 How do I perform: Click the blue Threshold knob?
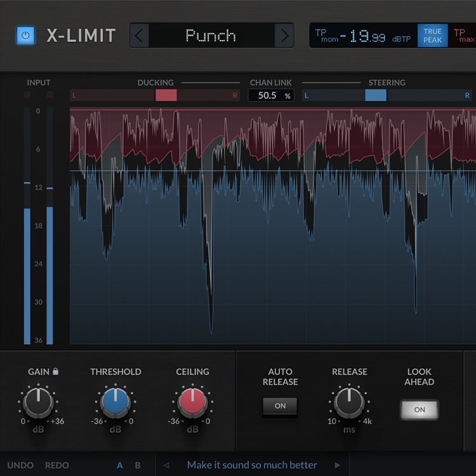116,402
